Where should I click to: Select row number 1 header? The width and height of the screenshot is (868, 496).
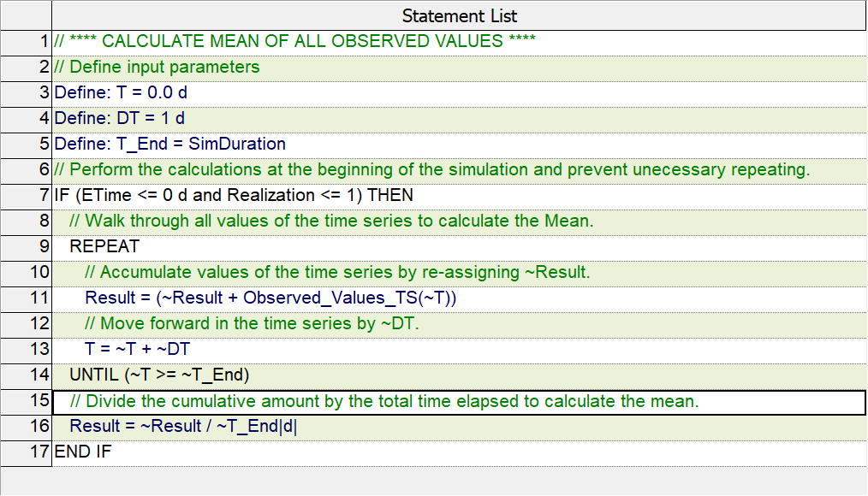[x=26, y=43]
